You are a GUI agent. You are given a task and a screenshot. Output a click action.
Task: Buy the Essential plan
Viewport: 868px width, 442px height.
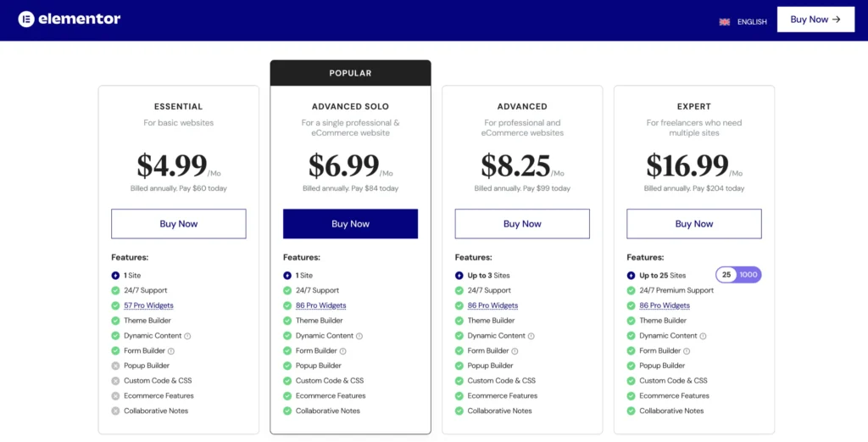(x=179, y=224)
